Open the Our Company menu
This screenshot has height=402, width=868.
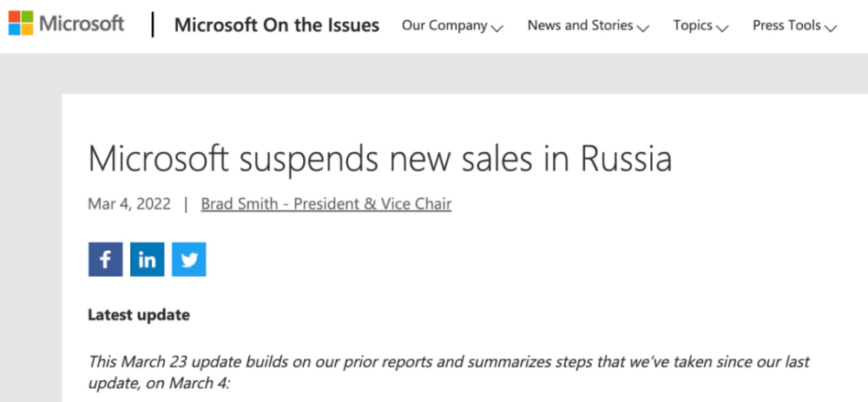444,25
